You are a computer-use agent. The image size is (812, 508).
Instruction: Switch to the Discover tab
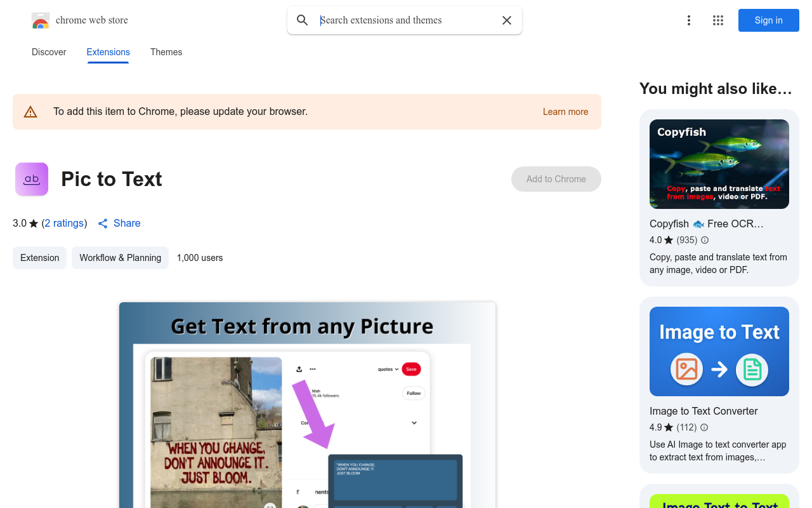tap(49, 52)
